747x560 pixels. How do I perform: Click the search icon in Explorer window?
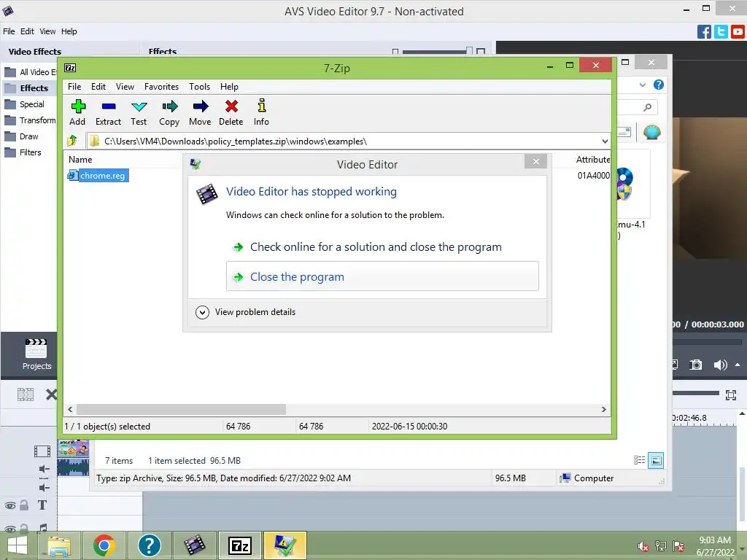(x=647, y=108)
